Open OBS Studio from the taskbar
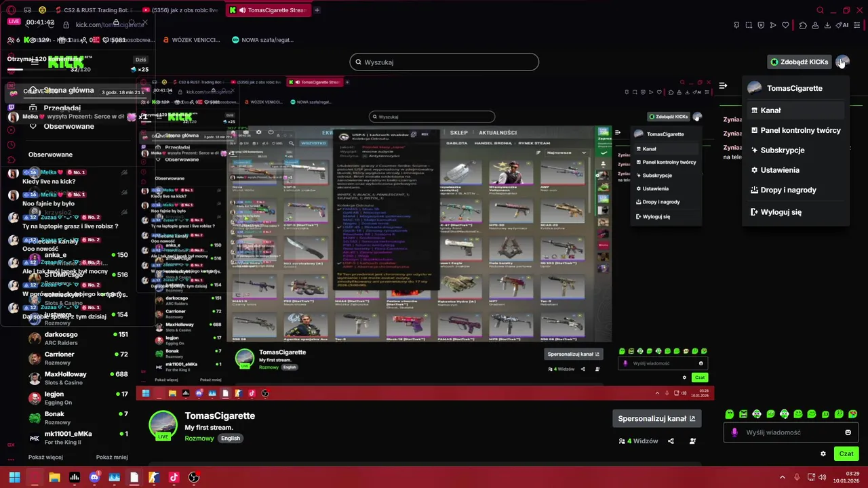868x488 pixels. 194,477
